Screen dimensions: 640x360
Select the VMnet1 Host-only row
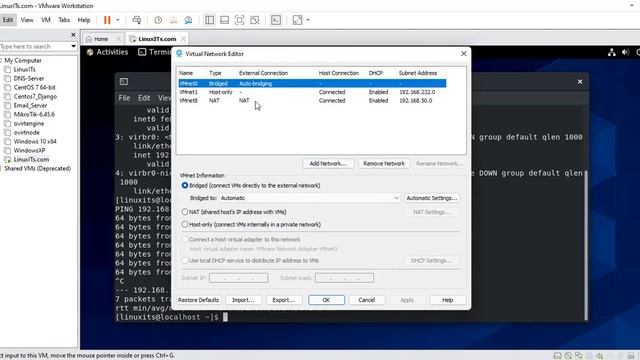pos(312,92)
